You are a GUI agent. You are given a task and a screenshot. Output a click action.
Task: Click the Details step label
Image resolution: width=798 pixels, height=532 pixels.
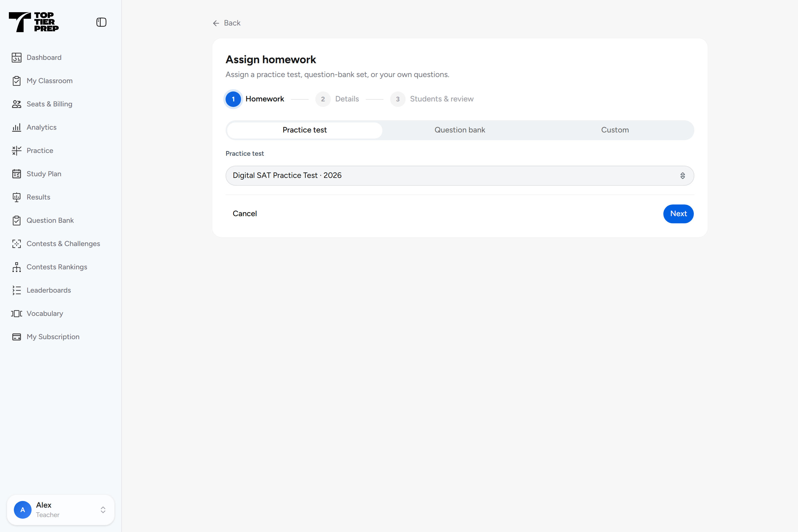347,99
